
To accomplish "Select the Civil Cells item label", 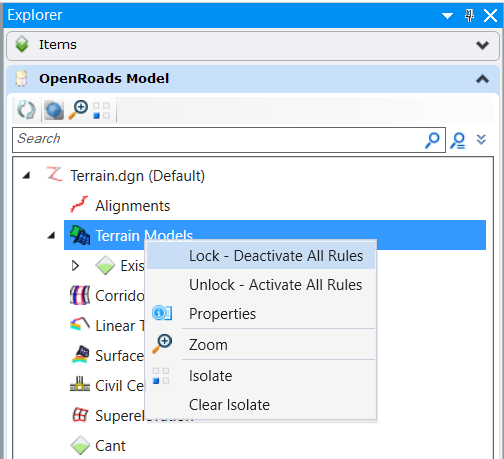I will 120,386.
